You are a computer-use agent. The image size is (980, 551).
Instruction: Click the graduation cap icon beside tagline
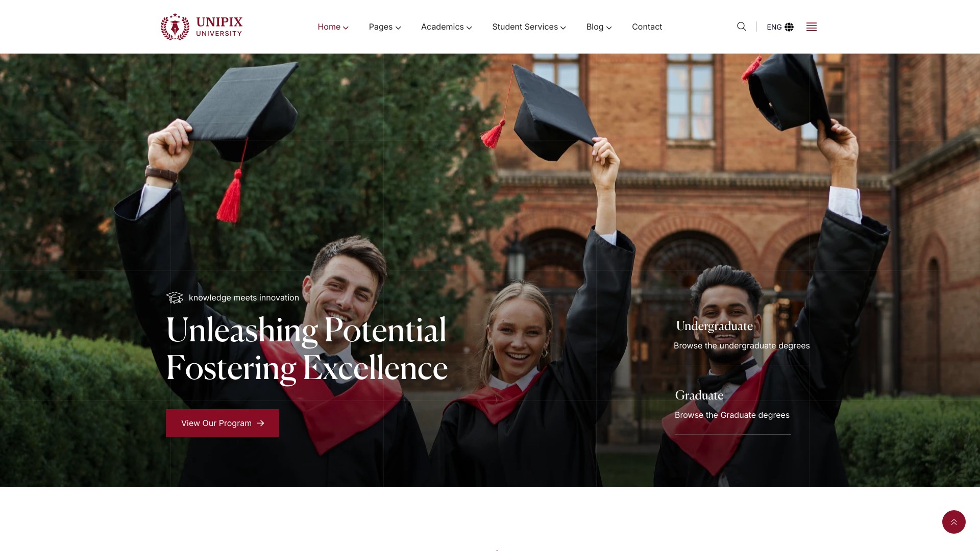(x=175, y=297)
